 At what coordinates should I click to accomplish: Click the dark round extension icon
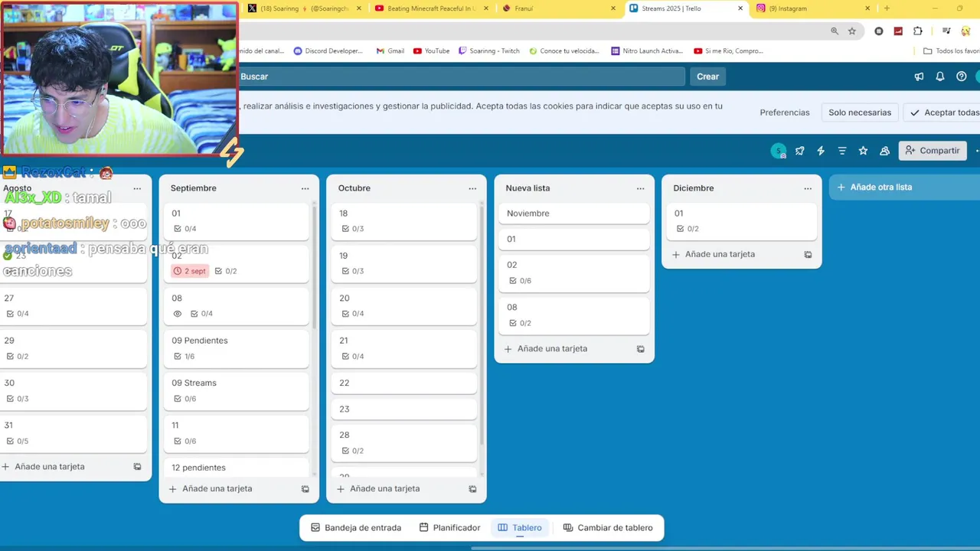point(879,31)
